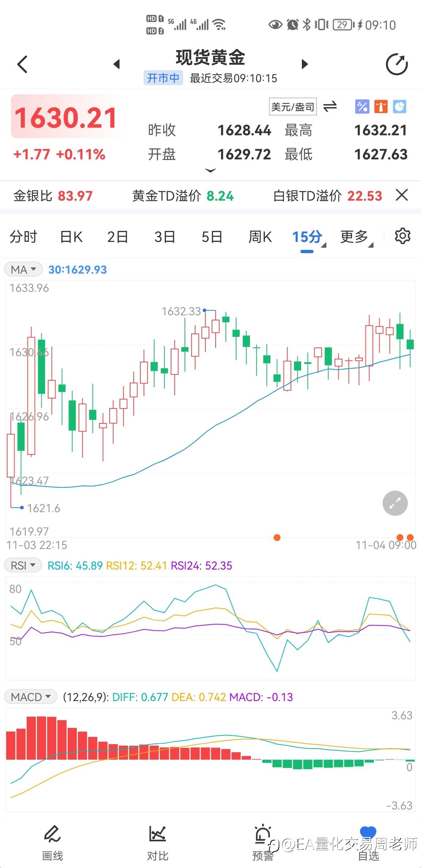This screenshot has width=421, height=868.
Task: Switch to next instrument with right triangle
Action: (305, 64)
